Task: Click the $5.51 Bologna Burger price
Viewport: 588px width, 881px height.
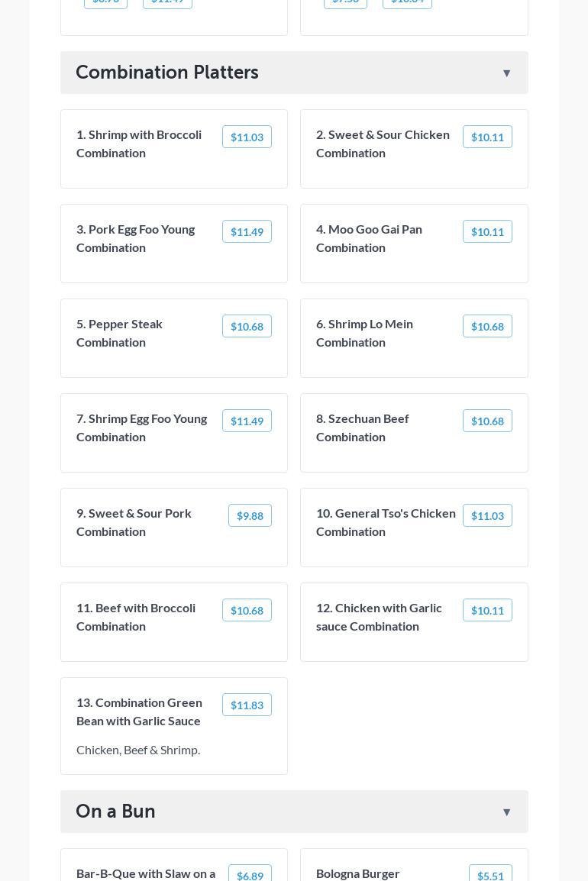Action: (490, 876)
